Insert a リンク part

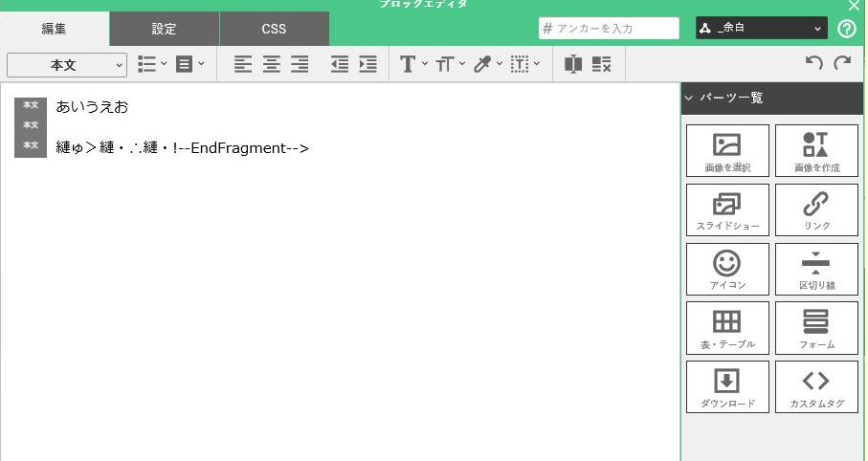816,209
